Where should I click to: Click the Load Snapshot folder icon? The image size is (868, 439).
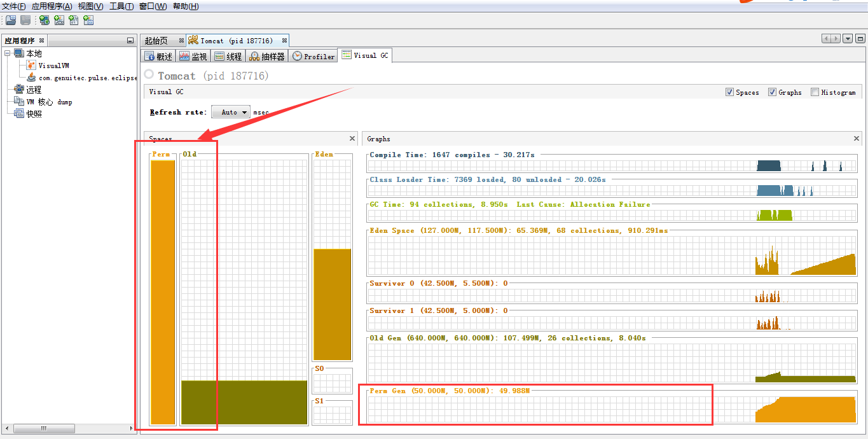(x=10, y=20)
